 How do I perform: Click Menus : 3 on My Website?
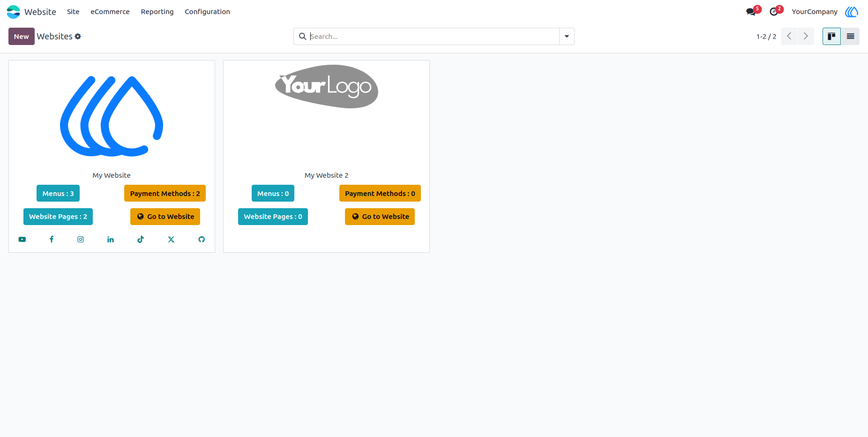click(58, 193)
